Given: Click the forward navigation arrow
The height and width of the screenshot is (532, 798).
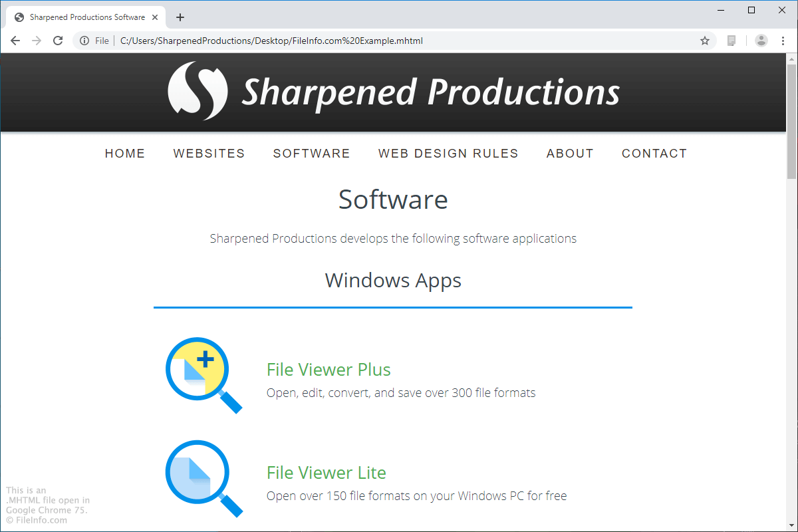Looking at the screenshot, I should [x=37, y=41].
